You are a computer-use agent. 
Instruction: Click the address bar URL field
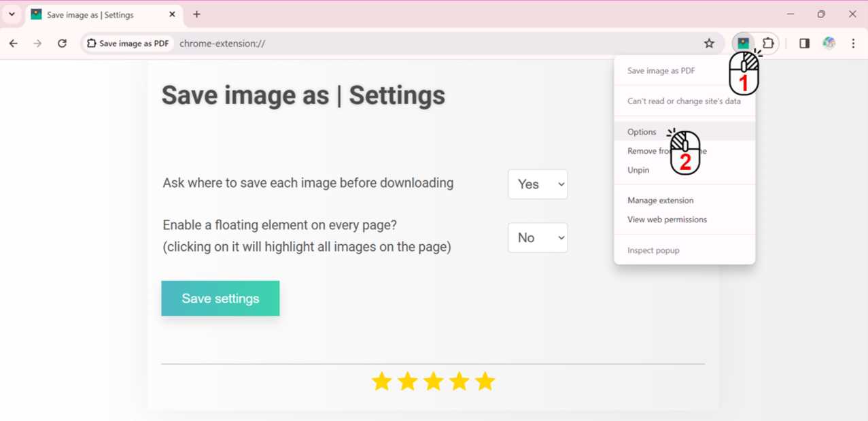pyautogui.click(x=435, y=44)
